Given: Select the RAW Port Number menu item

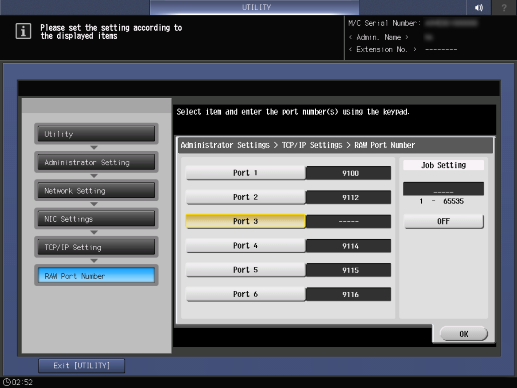Looking at the screenshot, I should [96, 276].
